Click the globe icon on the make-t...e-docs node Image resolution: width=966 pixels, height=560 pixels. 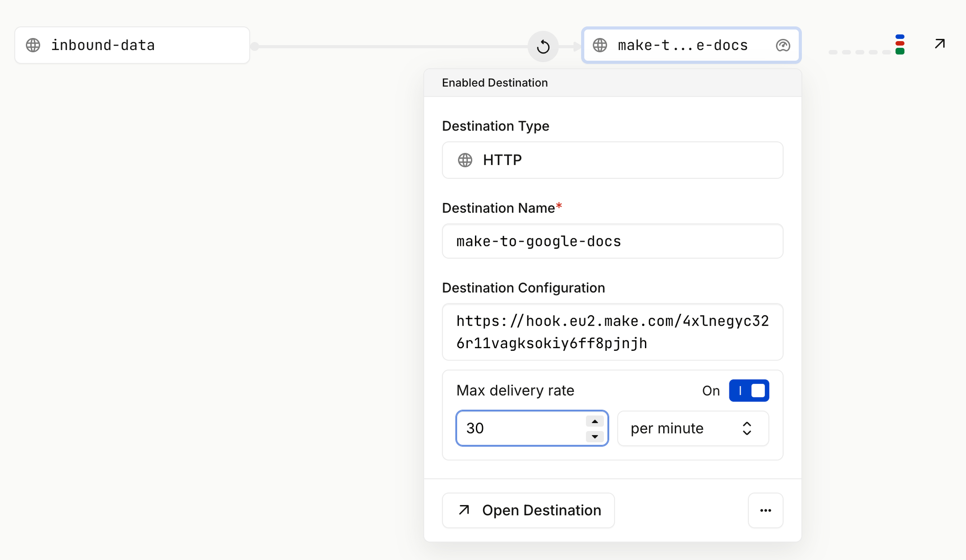tap(600, 45)
